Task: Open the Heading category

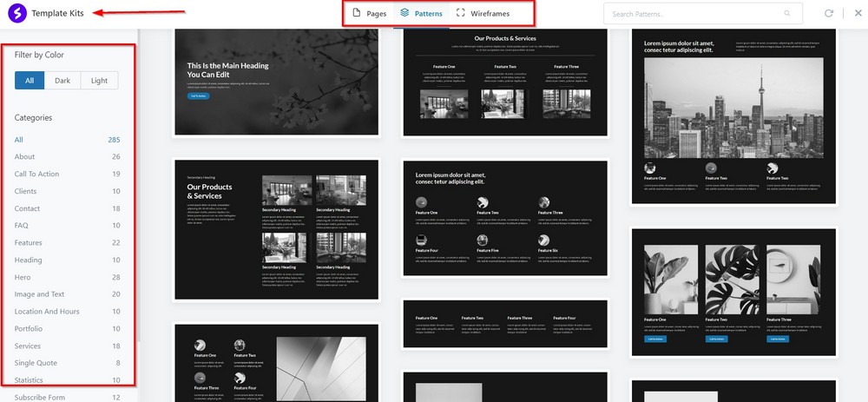Action: pos(67,260)
